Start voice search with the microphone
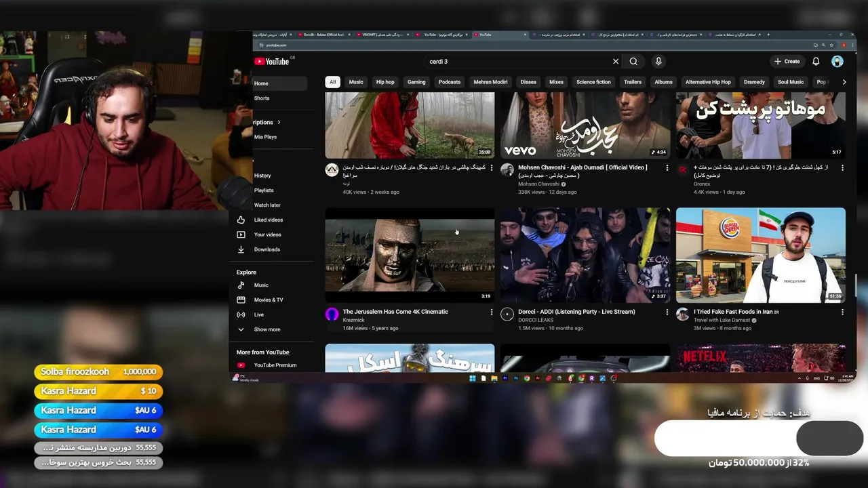 [x=658, y=62]
